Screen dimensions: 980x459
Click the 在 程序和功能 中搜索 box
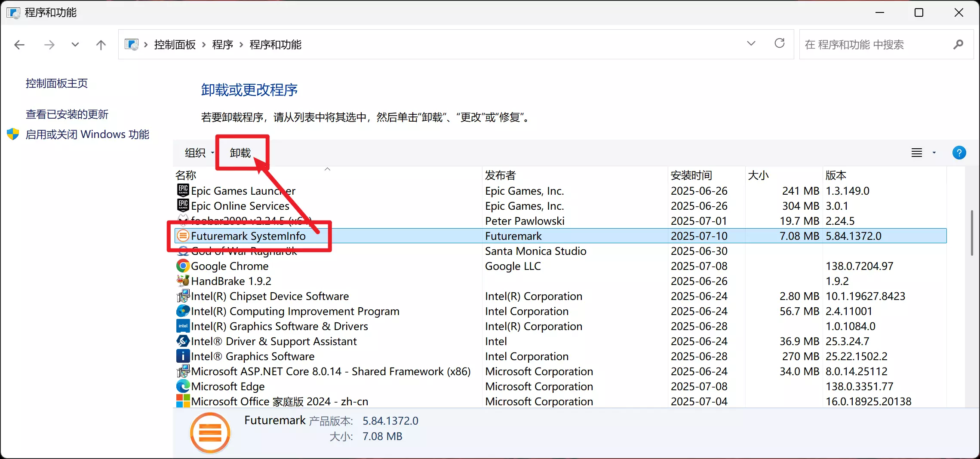[x=873, y=44]
